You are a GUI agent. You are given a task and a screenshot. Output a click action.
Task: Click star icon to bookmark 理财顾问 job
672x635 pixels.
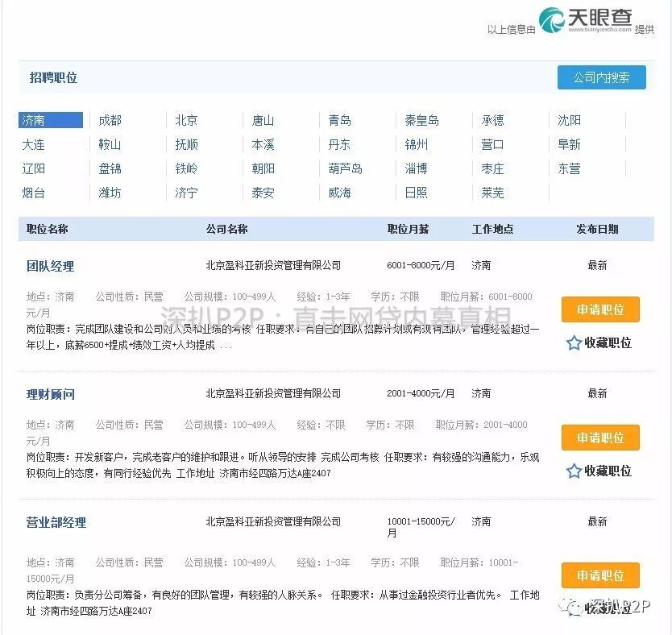(x=574, y=471)
